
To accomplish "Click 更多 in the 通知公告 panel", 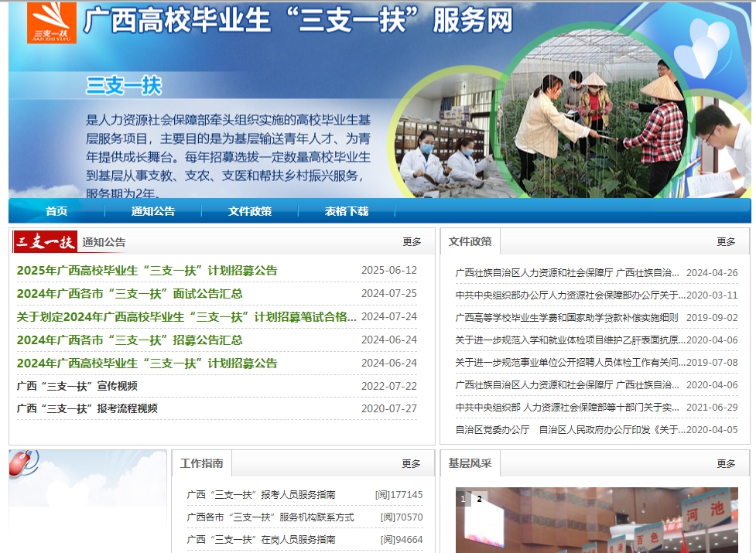I will pos(409,241).
